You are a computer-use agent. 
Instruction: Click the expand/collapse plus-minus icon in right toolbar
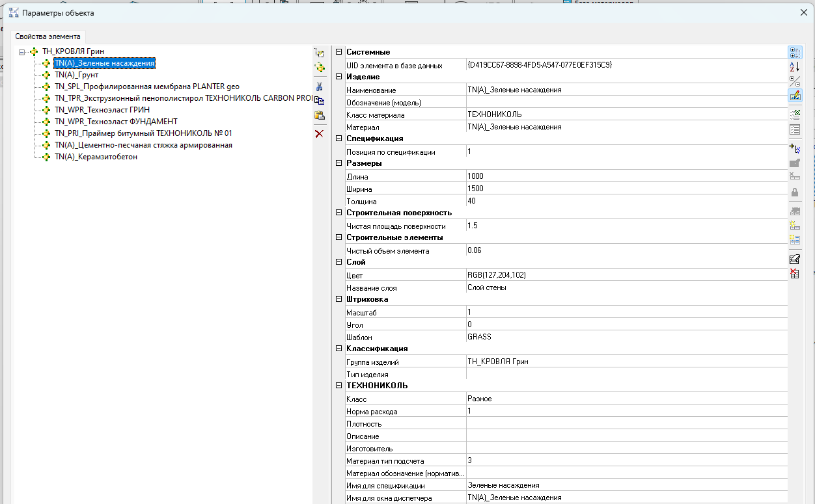click(794, 81)
